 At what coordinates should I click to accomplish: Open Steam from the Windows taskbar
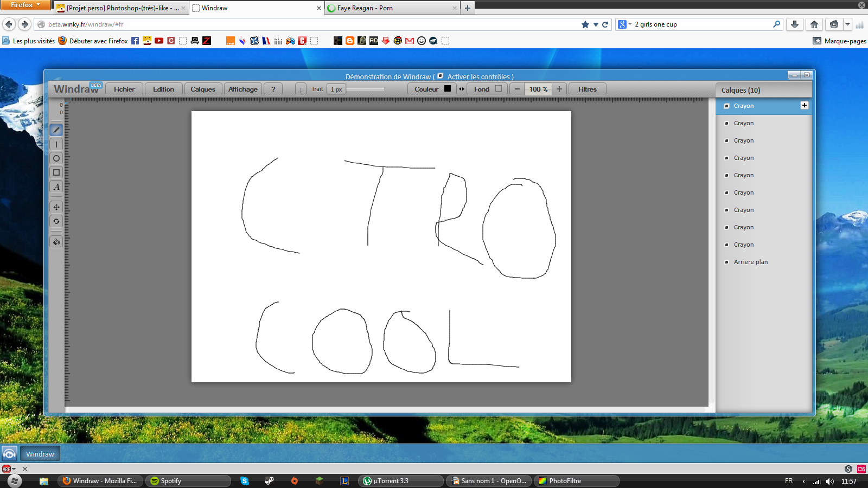[x=270, y=481]
